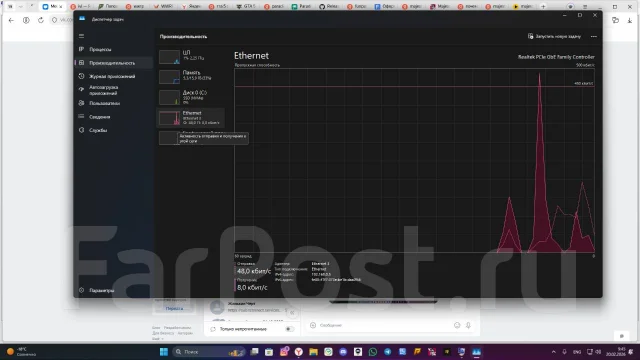This screenshot has height=360, width=640.
Task: Open File Explorer from the taskbar
Action: (x=313, y=352)
